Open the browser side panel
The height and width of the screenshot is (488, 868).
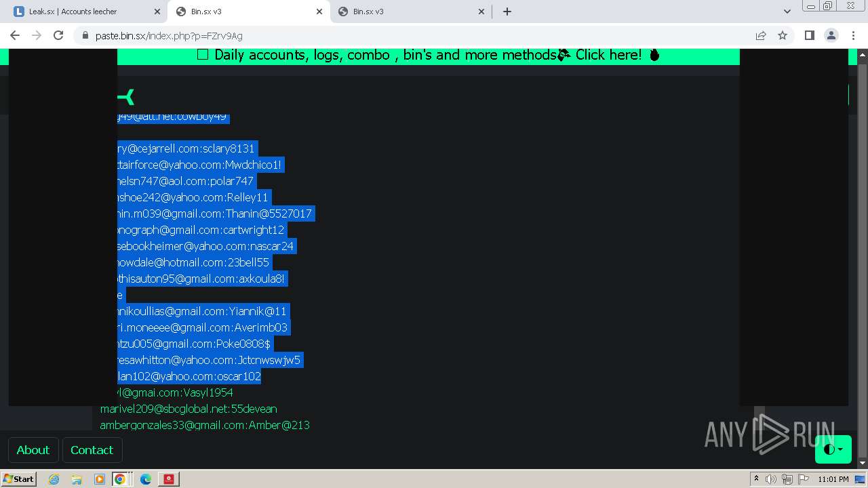click(809, 35)
